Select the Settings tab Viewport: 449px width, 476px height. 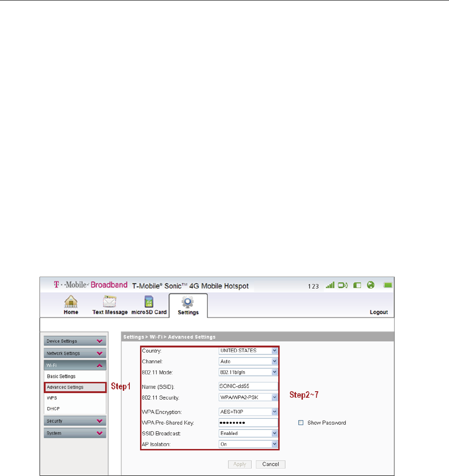pos(188,306)
